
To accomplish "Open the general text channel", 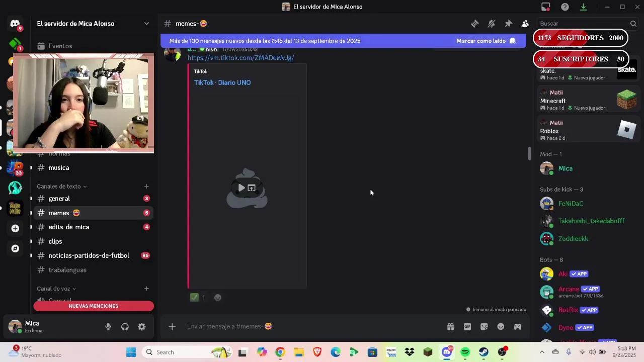I will 93,199.
